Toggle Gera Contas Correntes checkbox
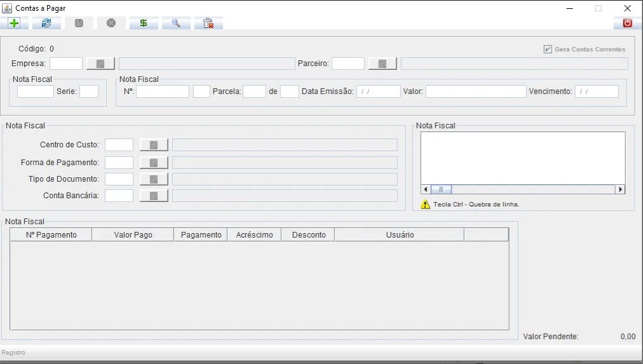643x364 pixels. point(548,49)
